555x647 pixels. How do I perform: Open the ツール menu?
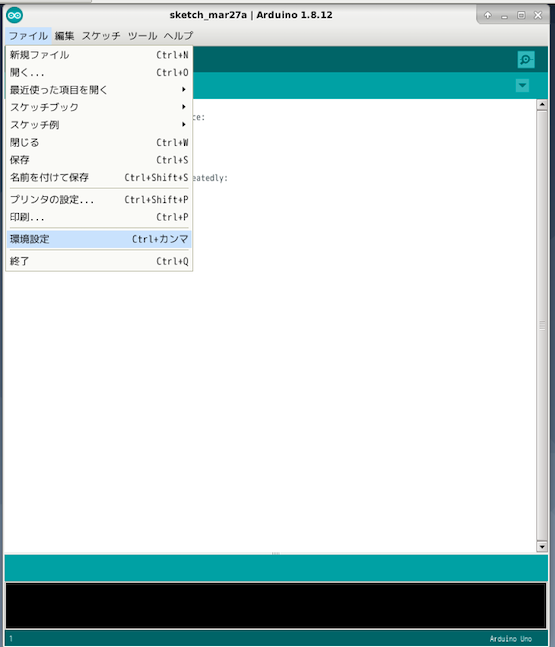[x=142, y=36]
